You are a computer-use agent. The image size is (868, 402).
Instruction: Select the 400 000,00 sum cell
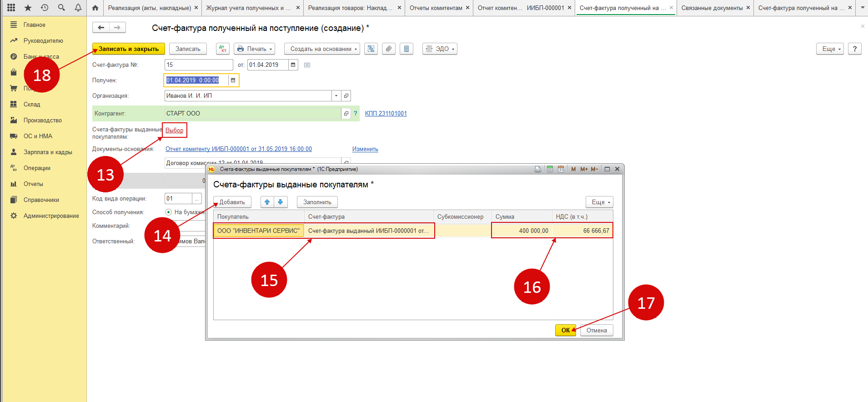coord(522,231)
